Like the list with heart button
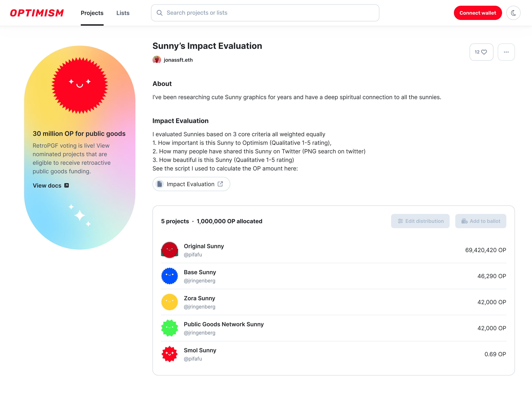 481,52
